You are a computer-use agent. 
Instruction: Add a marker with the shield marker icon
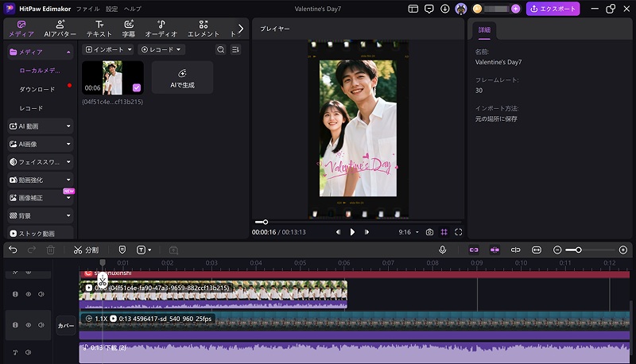(x=122, y=250)
